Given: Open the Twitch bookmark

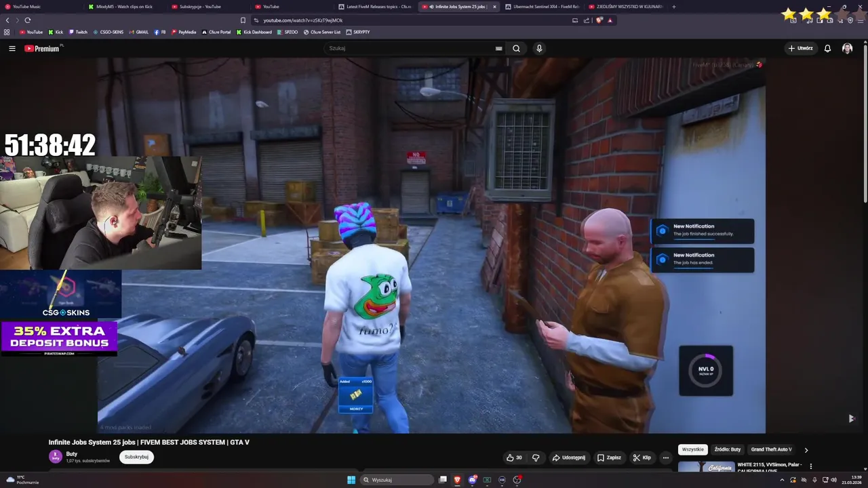Looking at the screenshot, I should coord(78,32).
